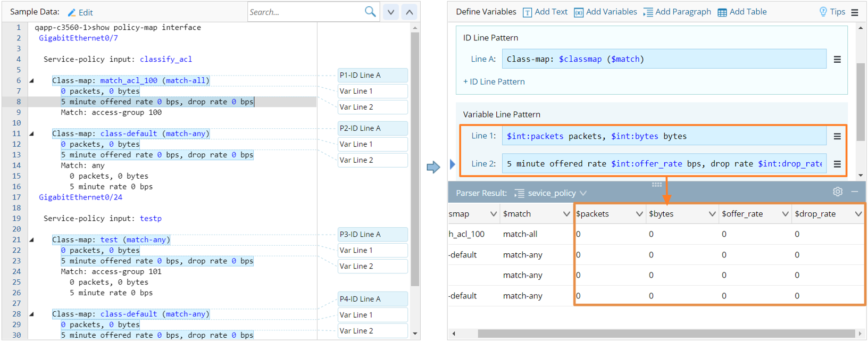Click the Edit pencil icon for Sample Data
The image size is (868, 341).
tap(72, 12)
